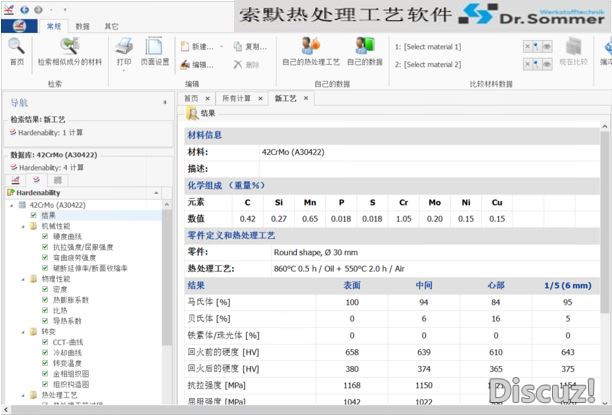
Task: Pin material 2 using the pin icon
Action: 537,64
